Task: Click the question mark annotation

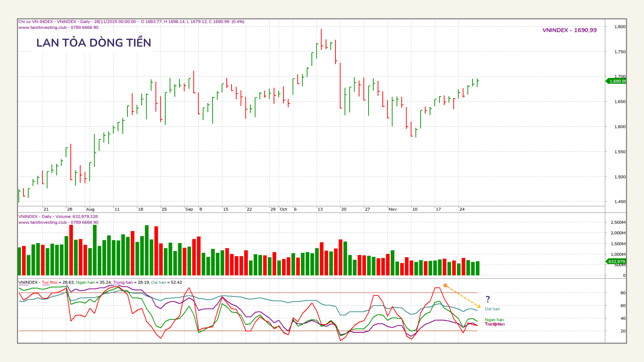Action: [x=488, y=299]
